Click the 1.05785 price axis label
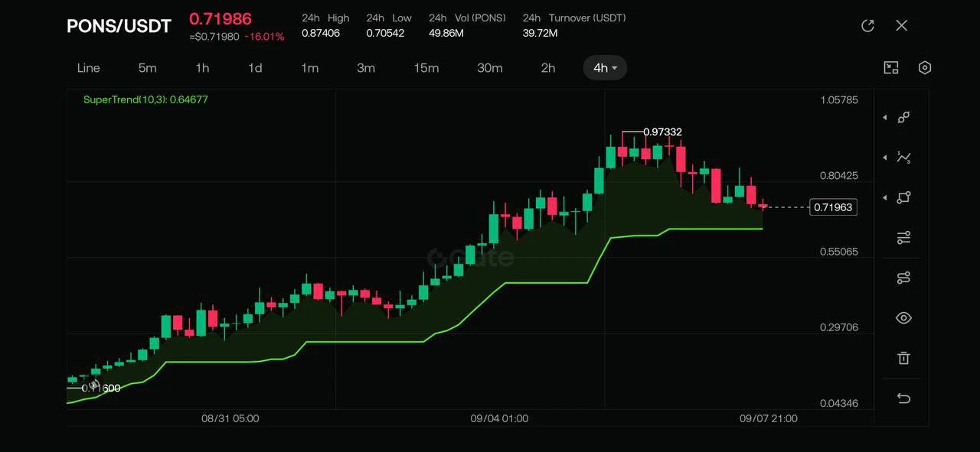 pos(839,99)
